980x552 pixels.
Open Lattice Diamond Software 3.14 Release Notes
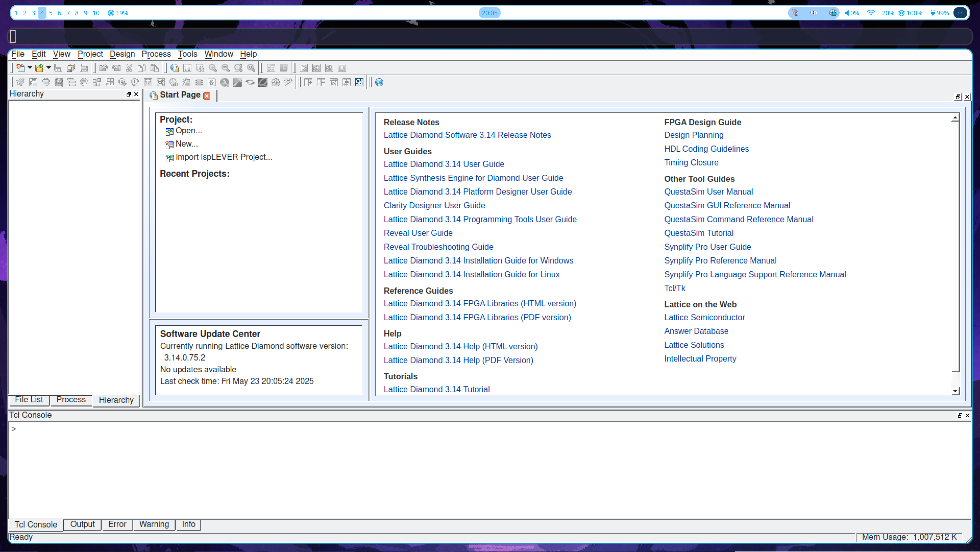(467, 135)
